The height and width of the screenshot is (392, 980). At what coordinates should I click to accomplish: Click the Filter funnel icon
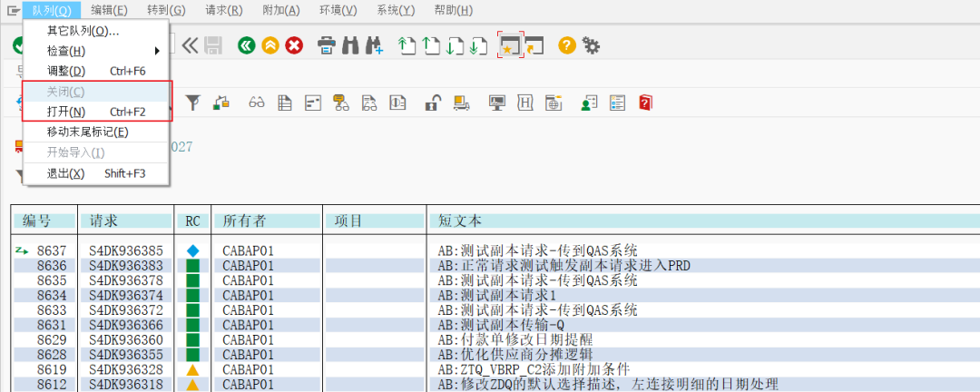click(194, 103)
